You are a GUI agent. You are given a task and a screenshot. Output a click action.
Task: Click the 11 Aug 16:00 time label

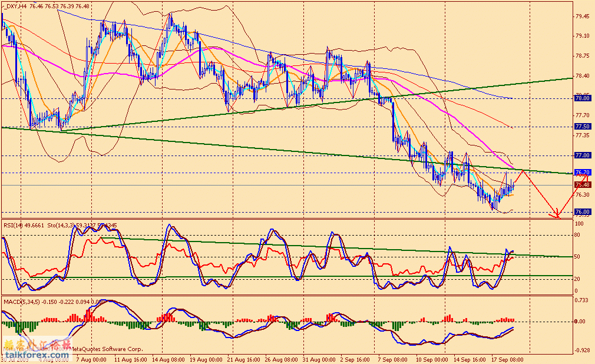[x=131, y=359]
